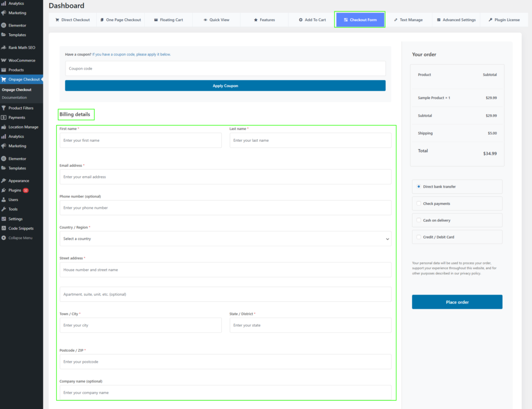Select Cash on delivery option

[x=419, y=220]
